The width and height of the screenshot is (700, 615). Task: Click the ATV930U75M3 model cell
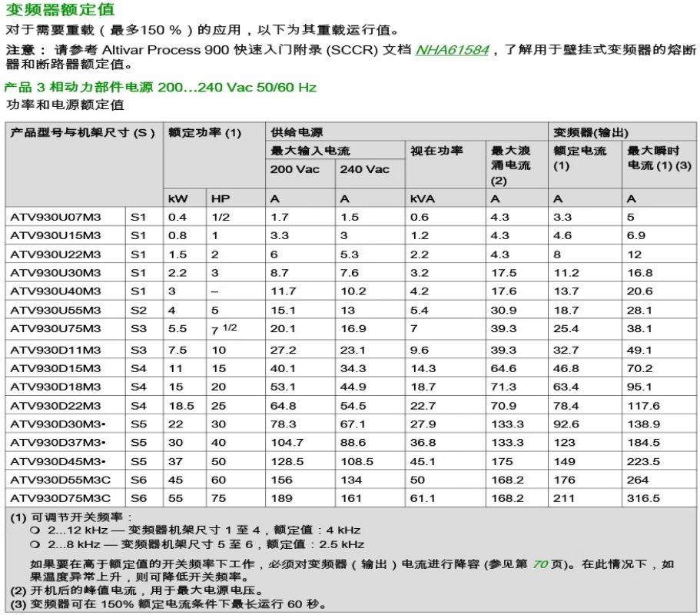click(56, 329)
